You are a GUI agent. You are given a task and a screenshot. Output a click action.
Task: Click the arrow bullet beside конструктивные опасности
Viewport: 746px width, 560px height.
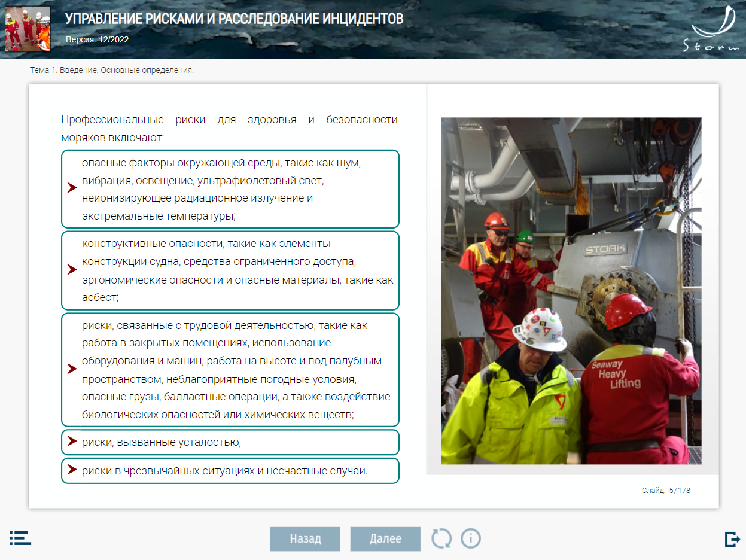[x=72, y=269]
